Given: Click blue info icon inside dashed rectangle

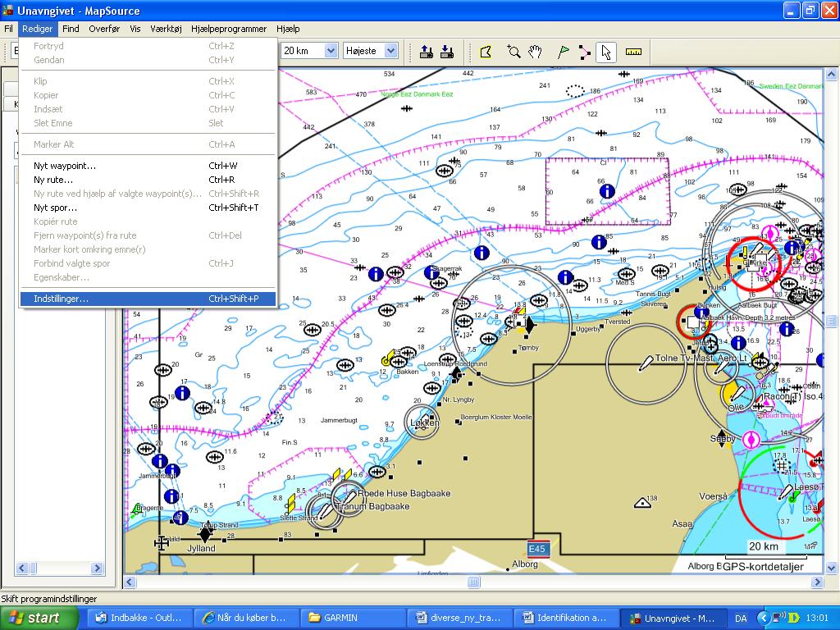Looking at the screenshot, I should (x=607, y=191).
